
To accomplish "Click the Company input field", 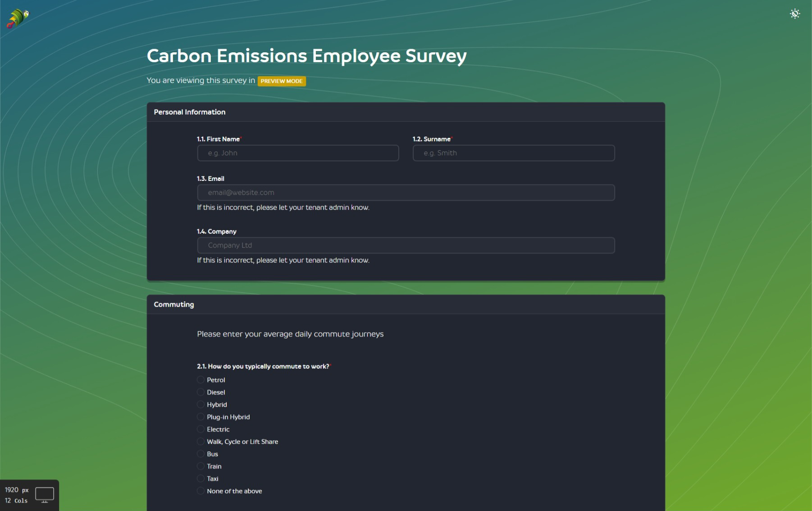I will [406, 245].
